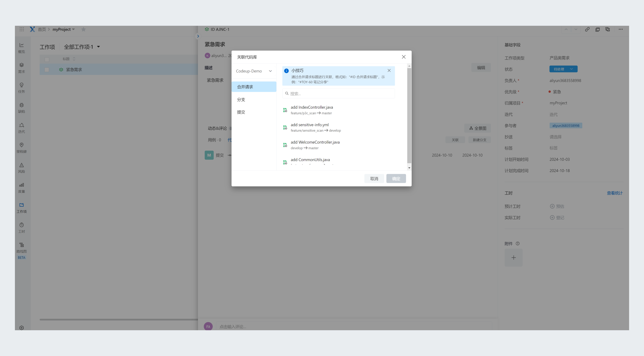Click scrollbar down arrow in dialog
This screenshot has width=644, height=356.
click(x=409, y=168)
